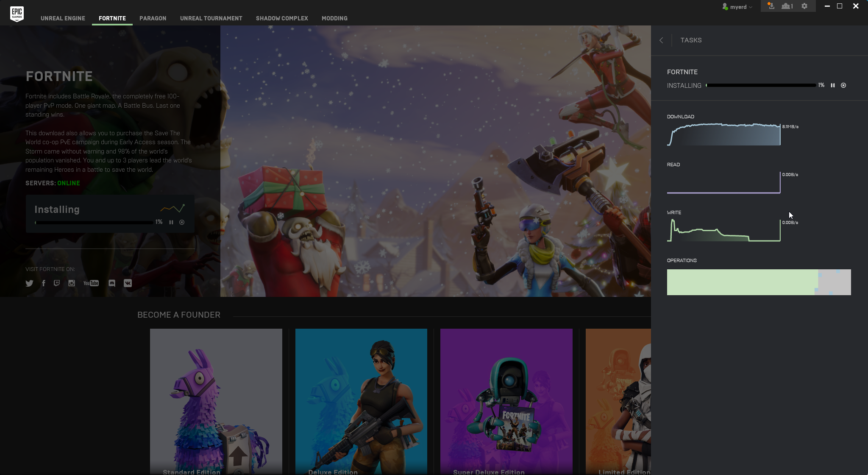Click the "VISIT FORTNITE ON:" label

[50, 269]
